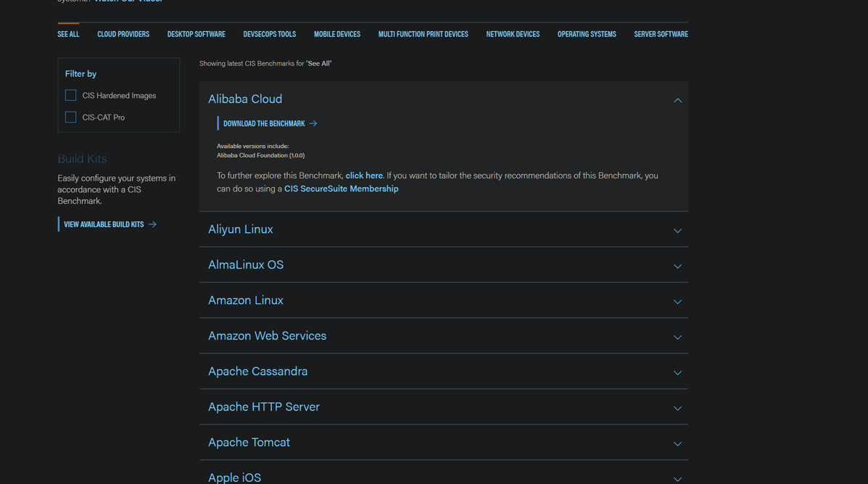Open the See All tab

pos(68,34)
